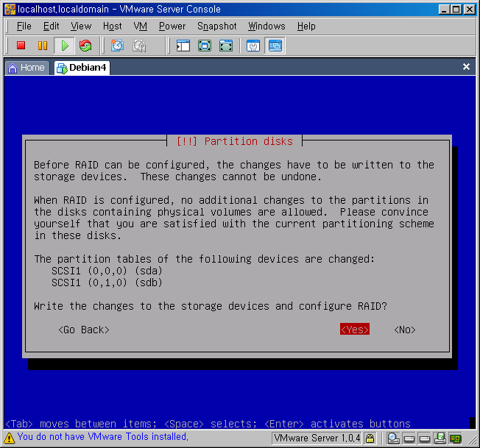Screen dimensions: 480x448
Task: Choose <No> in the Partition disks dialog
Action: tap(405, 330)
